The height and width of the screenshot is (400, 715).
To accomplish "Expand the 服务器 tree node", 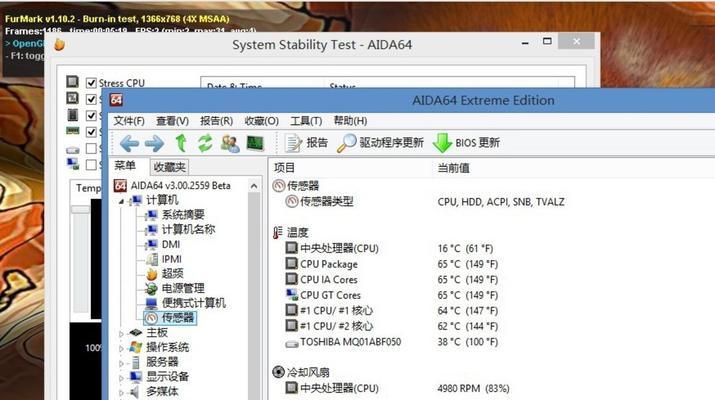I will point(122,363).
